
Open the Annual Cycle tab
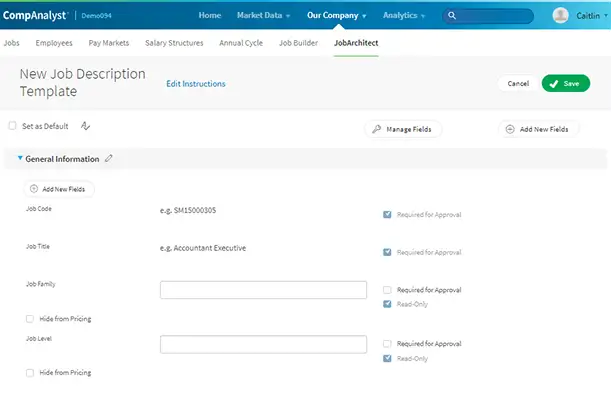click(241, 43)
